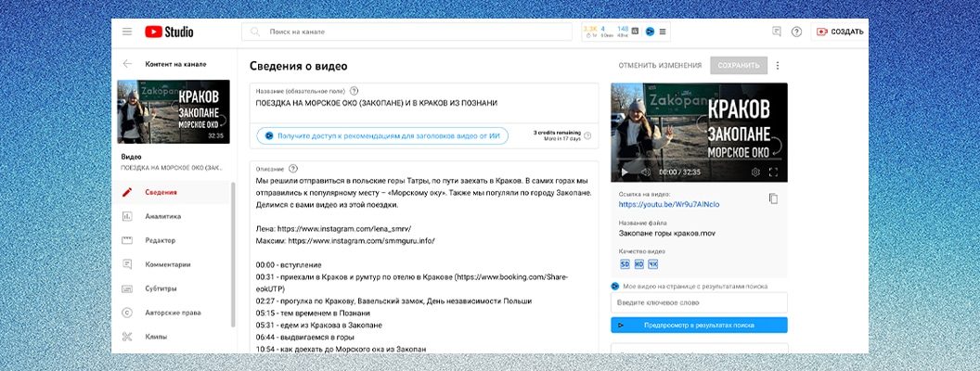980x371 pixels.
Task: Open Аналитика in the left sidebar
Action: 162,216
